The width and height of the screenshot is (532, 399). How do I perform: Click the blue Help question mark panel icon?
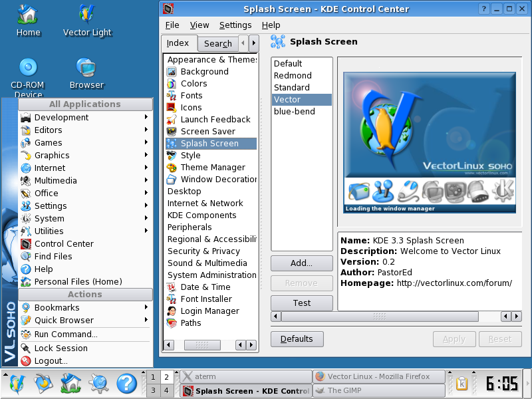coord(126,383)
